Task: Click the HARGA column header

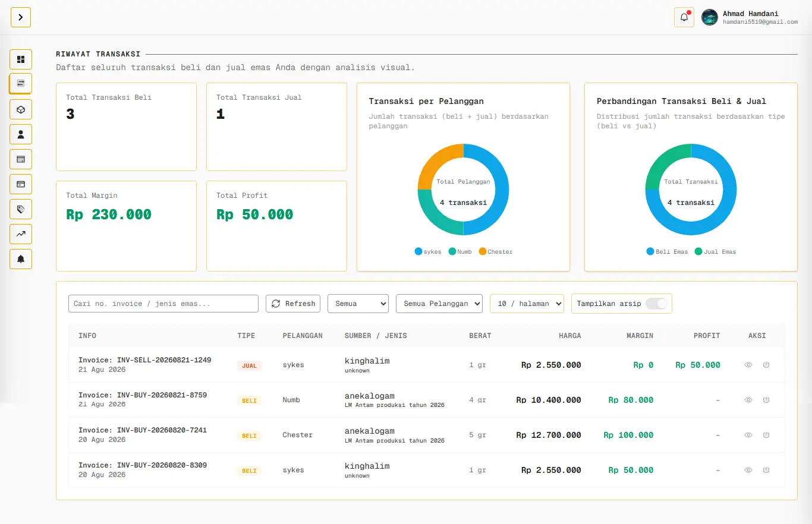Action: tap(569, 336)
